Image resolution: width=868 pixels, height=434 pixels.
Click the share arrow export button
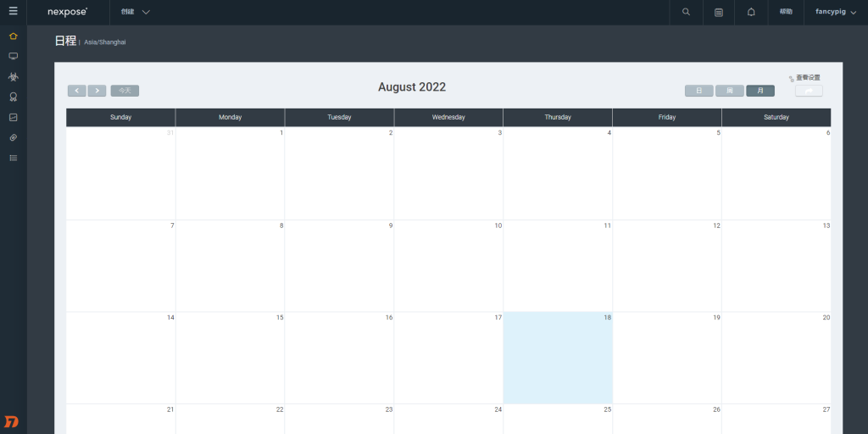(x=809, y=91)
